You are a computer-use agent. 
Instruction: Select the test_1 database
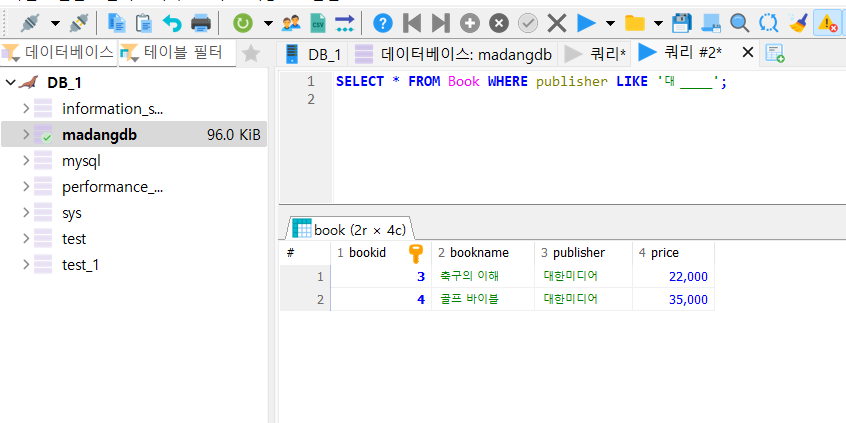point(80,265)
